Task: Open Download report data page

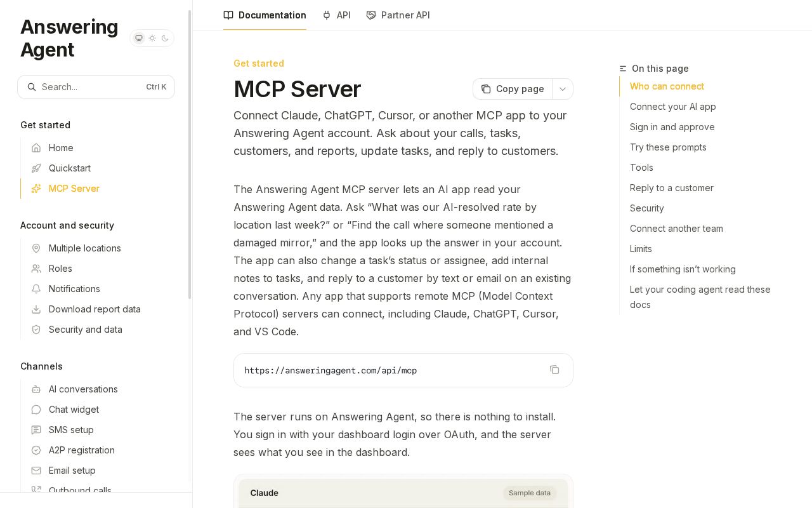Action: click(98, 309)
